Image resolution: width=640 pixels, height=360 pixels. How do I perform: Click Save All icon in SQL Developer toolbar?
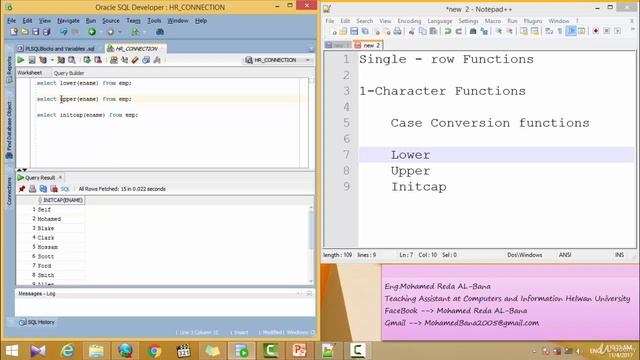pos(47,31)
